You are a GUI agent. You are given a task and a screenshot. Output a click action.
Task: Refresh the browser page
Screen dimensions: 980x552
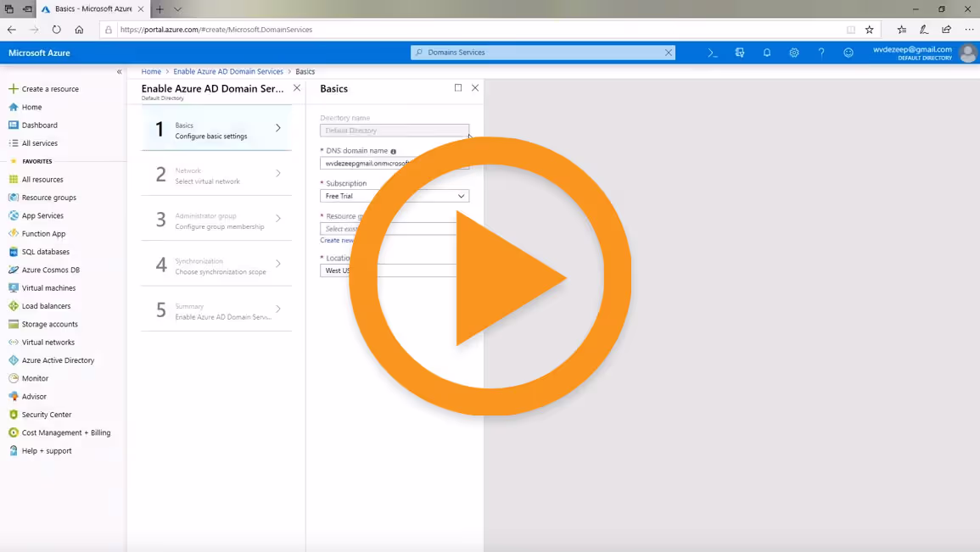pos(56,30)
